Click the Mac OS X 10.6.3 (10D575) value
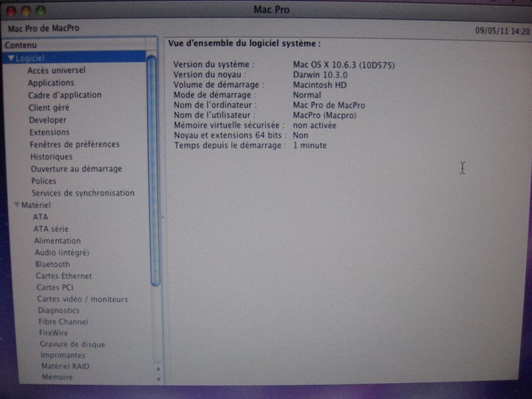Viewport: 532px width, 399px height. click(344, 65)
